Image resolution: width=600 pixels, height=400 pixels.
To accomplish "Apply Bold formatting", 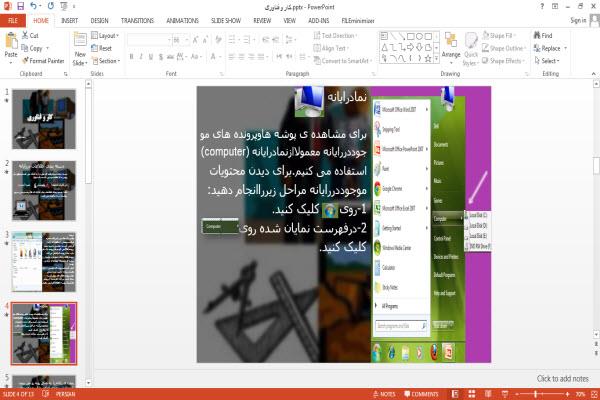I will [x=132, y=57].
